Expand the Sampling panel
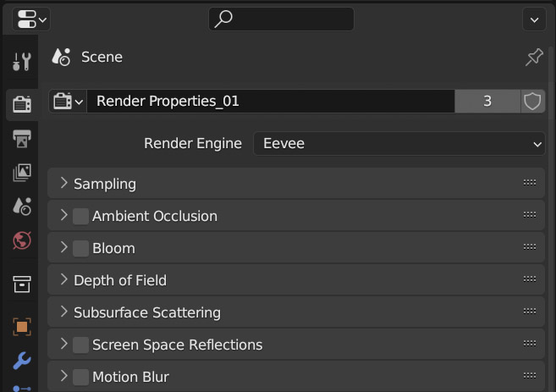Image resolution: width=556 pixels, height=392 pixels. (63, 184)
